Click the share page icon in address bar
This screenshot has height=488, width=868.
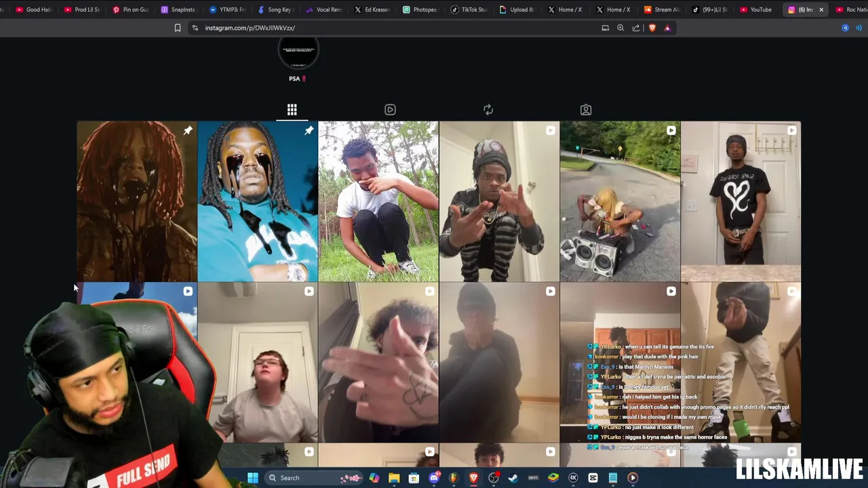(636, 28)
